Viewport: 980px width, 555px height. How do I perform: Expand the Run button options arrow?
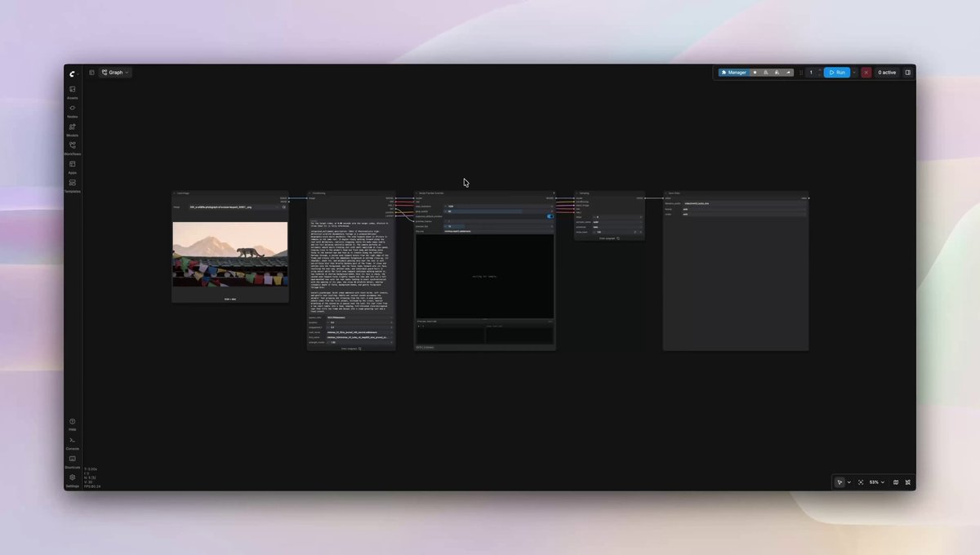[854, 73]
